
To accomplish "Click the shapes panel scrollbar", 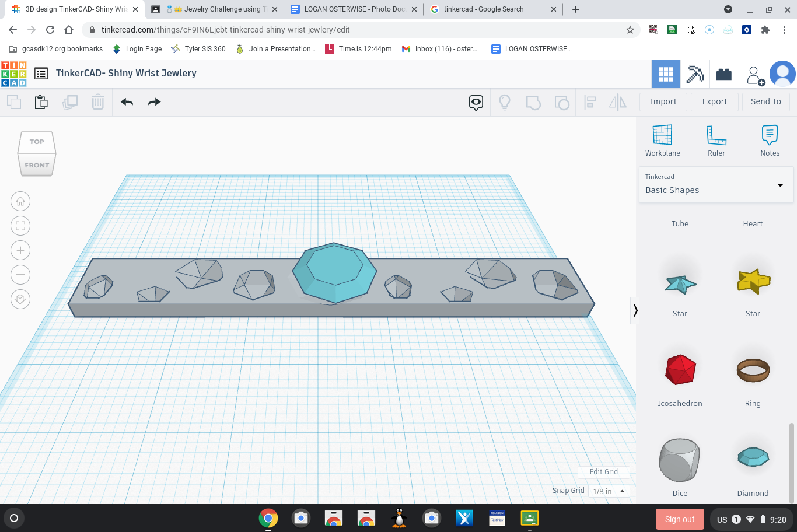I will click(792, 462).
